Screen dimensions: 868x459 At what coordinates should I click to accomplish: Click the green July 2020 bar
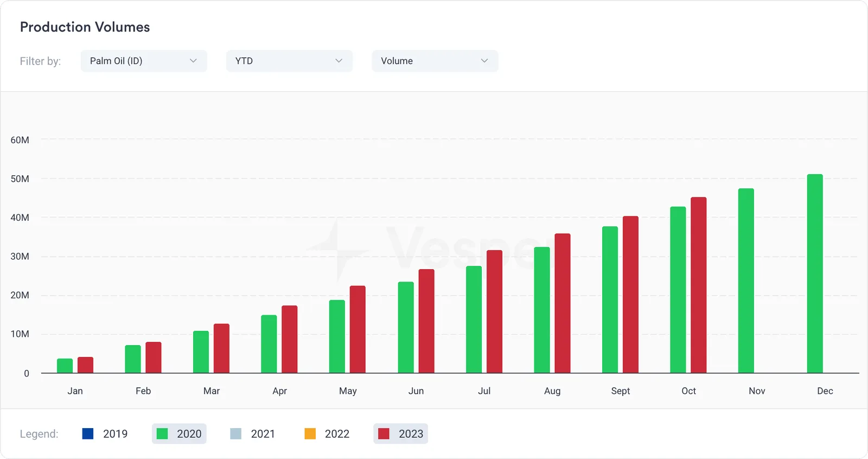click(x=474, y=320)
